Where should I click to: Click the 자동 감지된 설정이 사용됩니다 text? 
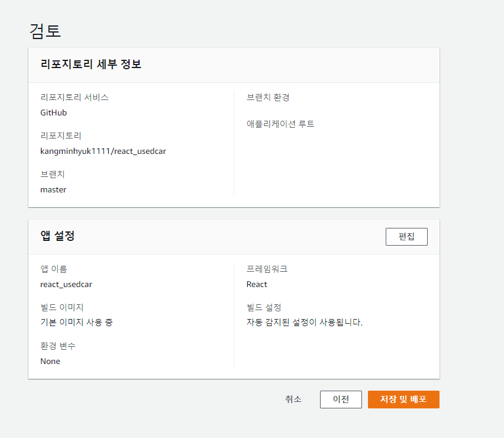pos(305,322)
